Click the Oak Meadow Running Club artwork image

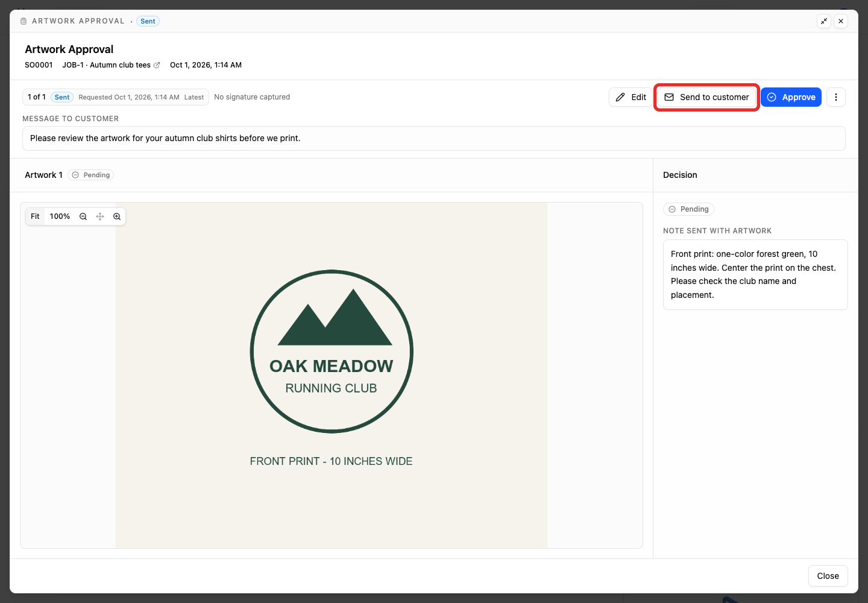[x=332, y=375]
